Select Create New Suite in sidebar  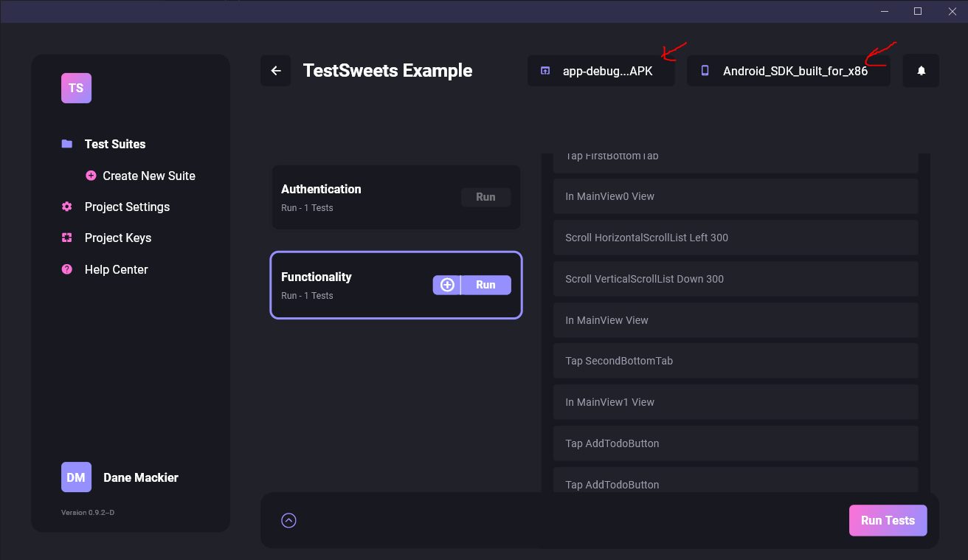[148, 176]
